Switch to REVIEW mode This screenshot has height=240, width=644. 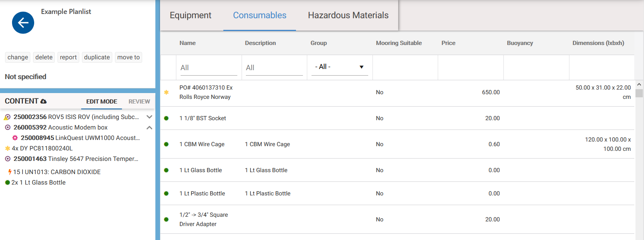click(139, 102)
